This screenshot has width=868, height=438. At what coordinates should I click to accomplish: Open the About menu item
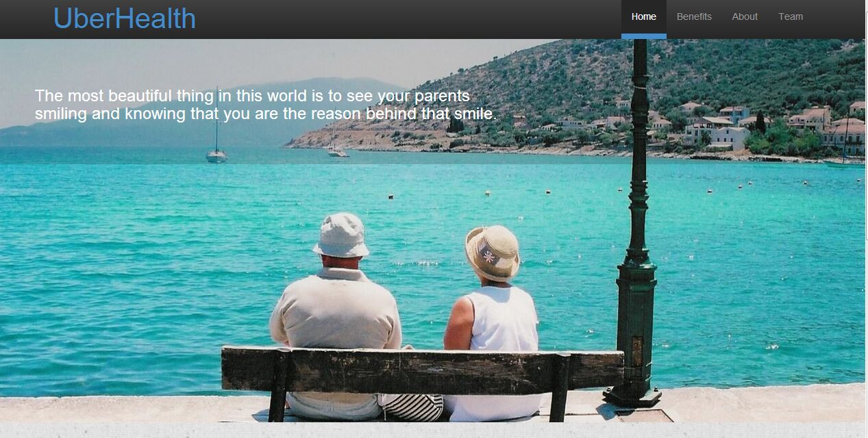pyautogui.click(x=744, y=17)
